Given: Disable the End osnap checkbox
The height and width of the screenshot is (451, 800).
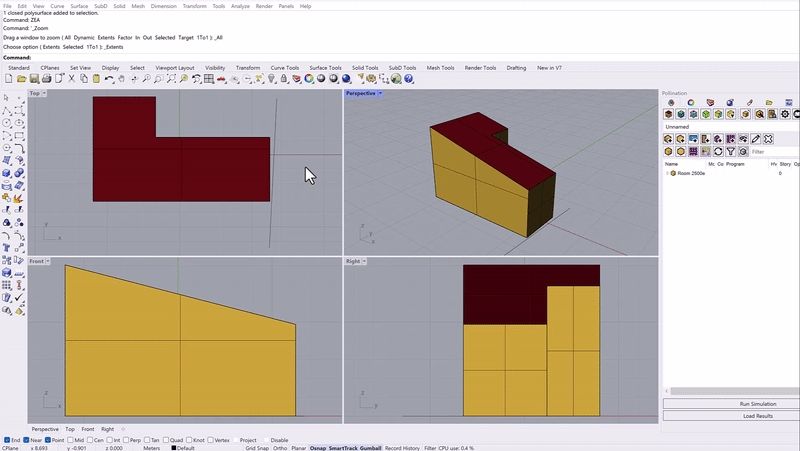Looking at the screenshot, I should pos(7,440).
